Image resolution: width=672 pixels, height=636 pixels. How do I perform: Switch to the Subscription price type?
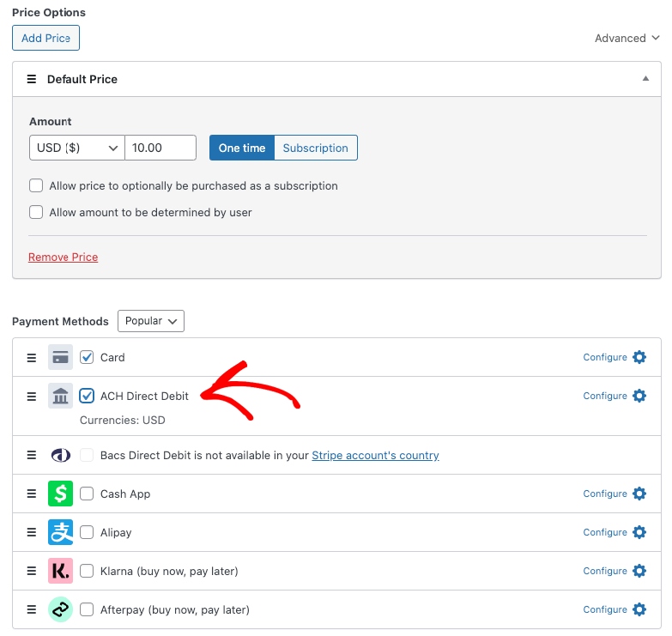click(x=315, y=148)
